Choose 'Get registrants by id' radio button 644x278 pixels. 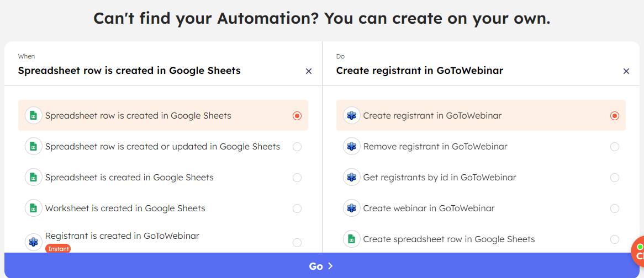click(615, 178)
